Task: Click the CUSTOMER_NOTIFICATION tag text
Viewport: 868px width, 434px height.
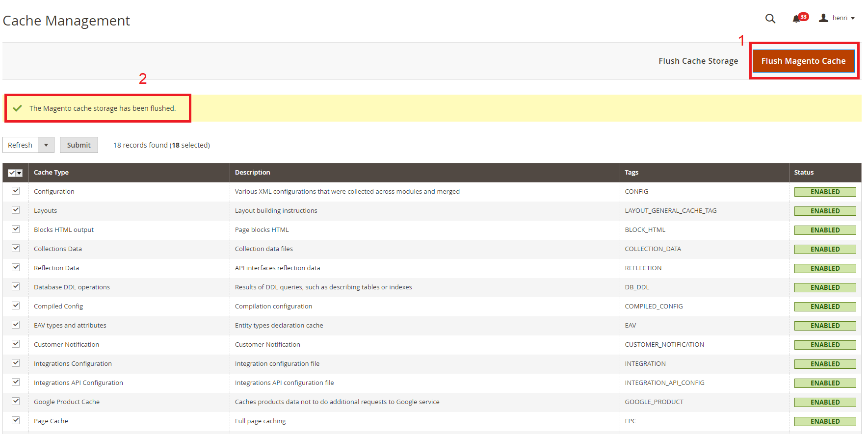Action: (664, 345)
